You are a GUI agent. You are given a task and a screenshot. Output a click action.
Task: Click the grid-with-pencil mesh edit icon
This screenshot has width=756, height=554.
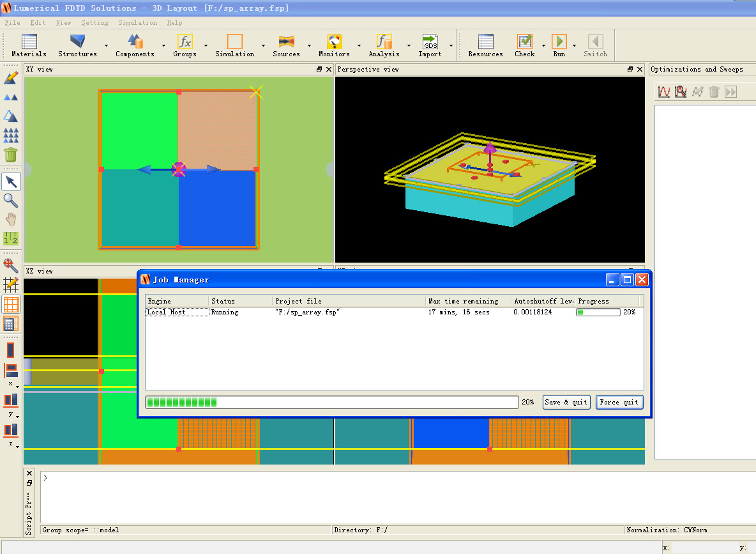11,285
